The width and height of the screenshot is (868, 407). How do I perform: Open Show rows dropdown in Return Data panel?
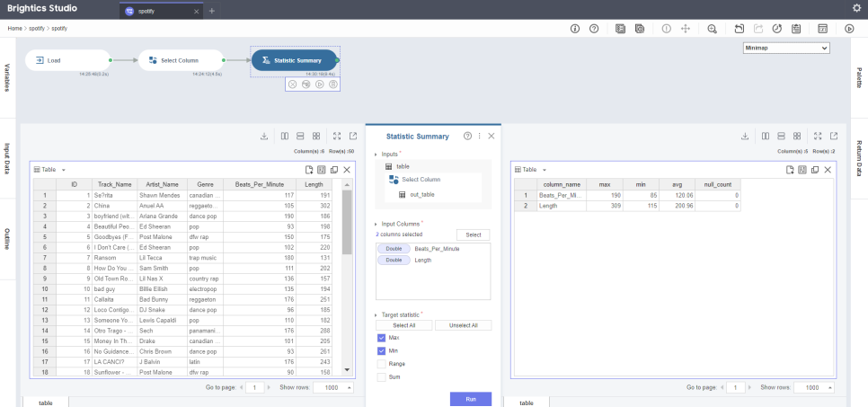pyautogui.click(x=814, y=387)
